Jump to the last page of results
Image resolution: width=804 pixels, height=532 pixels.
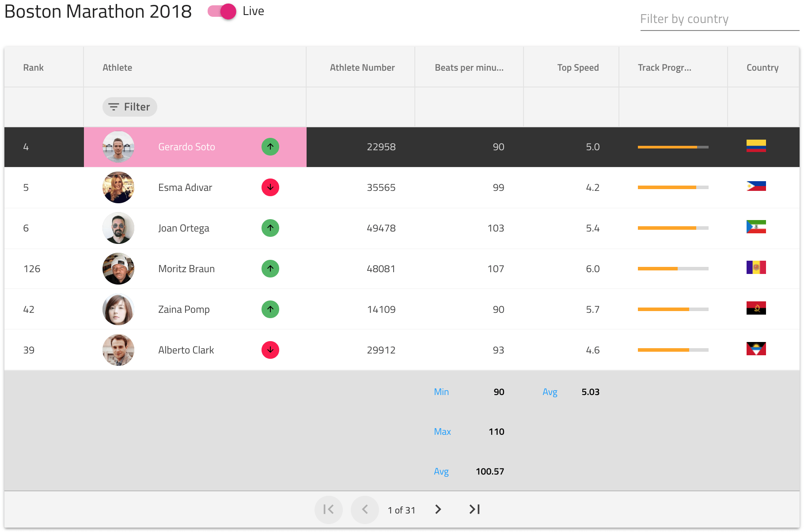pos(474,509)
